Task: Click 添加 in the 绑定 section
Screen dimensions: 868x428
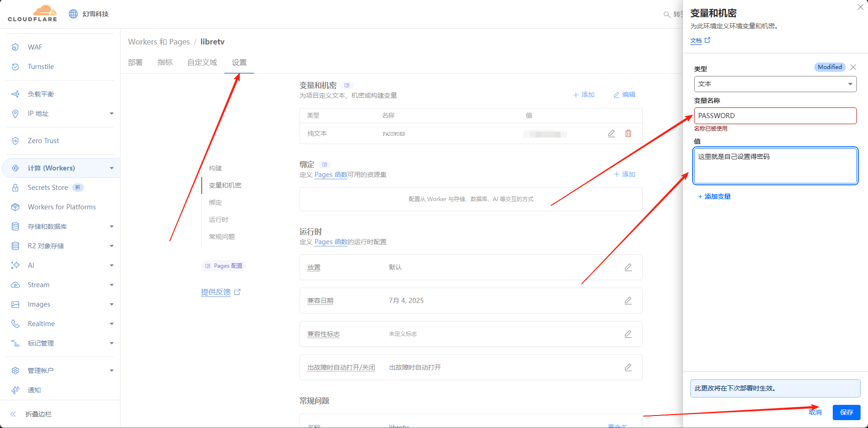Action: (x=625, y=174)
